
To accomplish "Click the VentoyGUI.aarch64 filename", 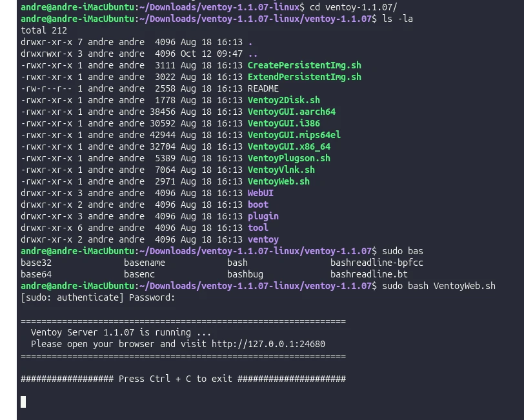I will point(292,112).
